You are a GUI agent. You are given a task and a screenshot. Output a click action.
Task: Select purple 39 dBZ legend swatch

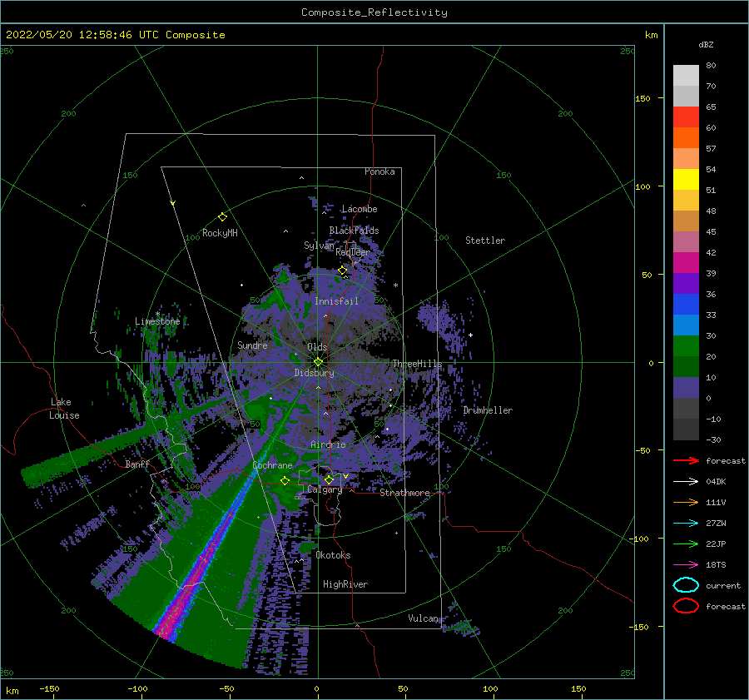click(686, 283)
